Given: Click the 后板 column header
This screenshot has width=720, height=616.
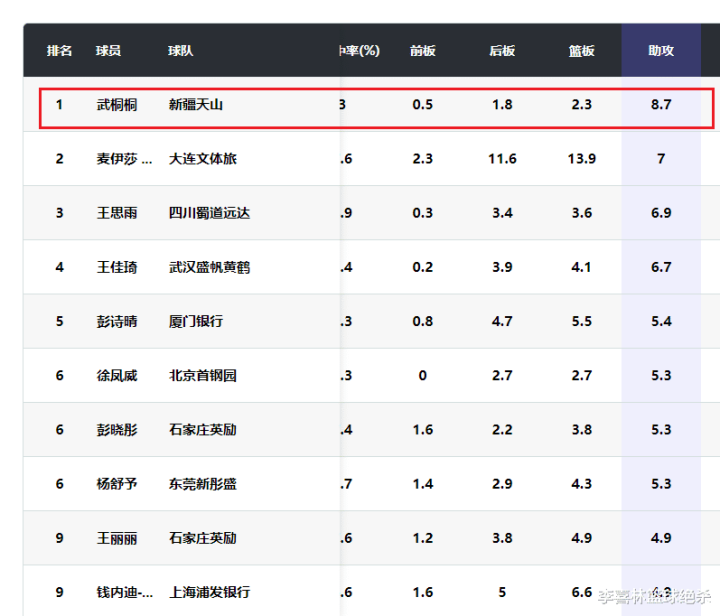Looking at the screenshot, I should point(502,50).
